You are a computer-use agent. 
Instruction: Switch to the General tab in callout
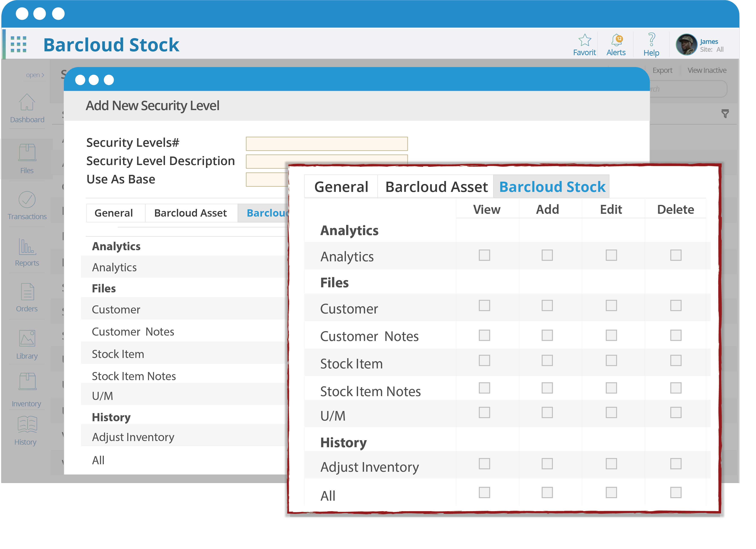[341, 187]
